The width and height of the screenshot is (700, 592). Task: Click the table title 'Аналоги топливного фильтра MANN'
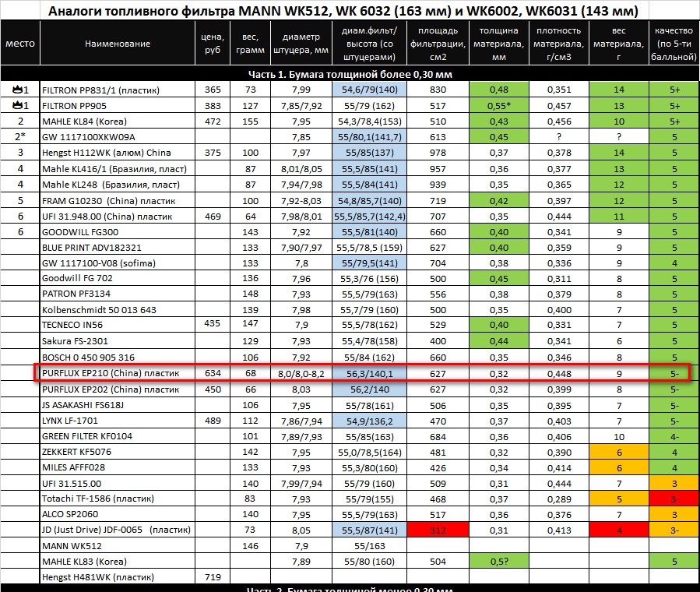(343, 10)
